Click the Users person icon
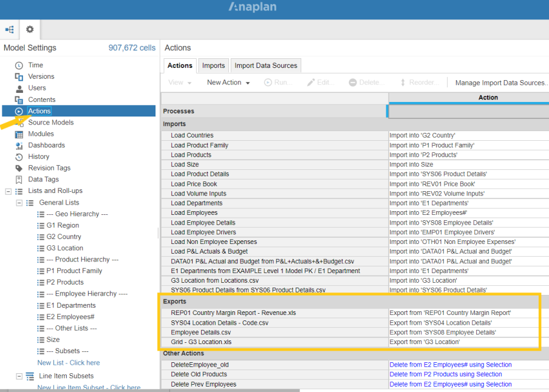The height and width of the screenshot is (392, 549). (19, 89)
